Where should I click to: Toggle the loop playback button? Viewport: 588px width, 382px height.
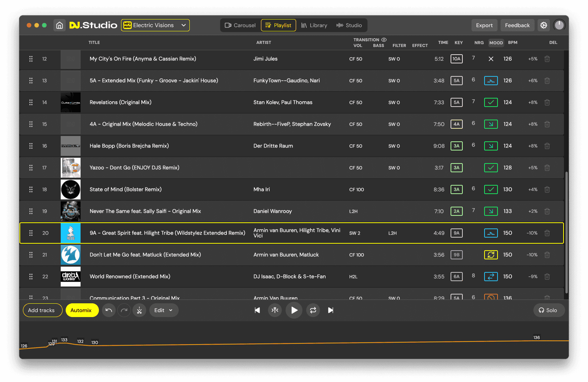[x=313, y=310]
